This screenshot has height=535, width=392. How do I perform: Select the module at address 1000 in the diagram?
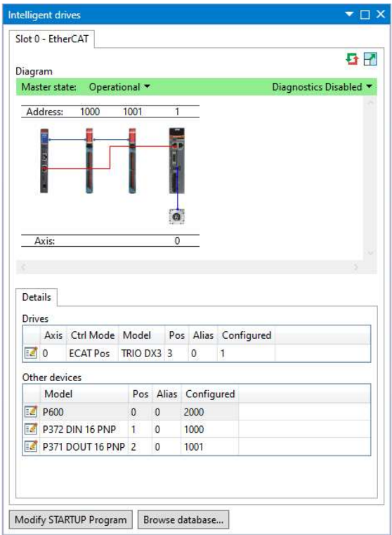[x=89, y=160]
